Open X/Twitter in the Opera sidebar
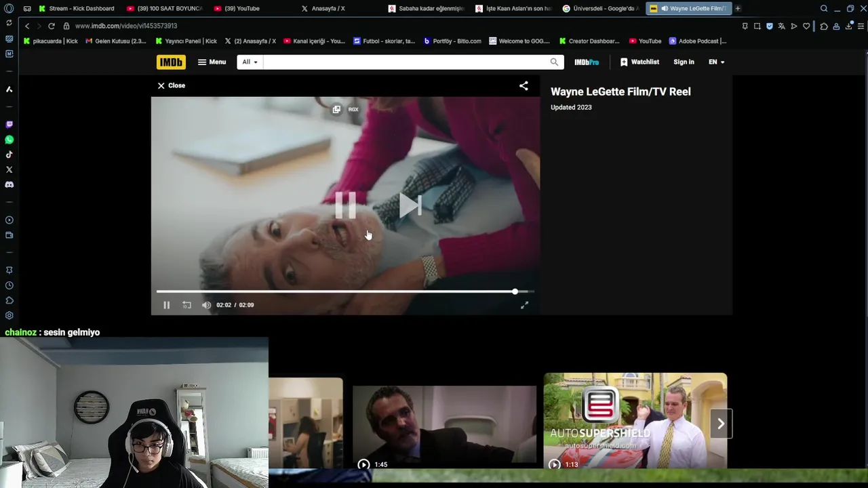Image resolution: width=868 pixels, height=488 pixels. (9, 169)
